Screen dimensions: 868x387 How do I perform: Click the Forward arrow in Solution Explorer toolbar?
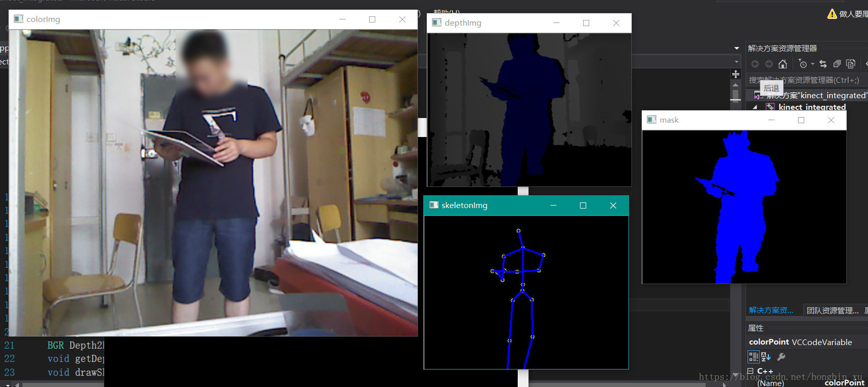coord(769,64)
